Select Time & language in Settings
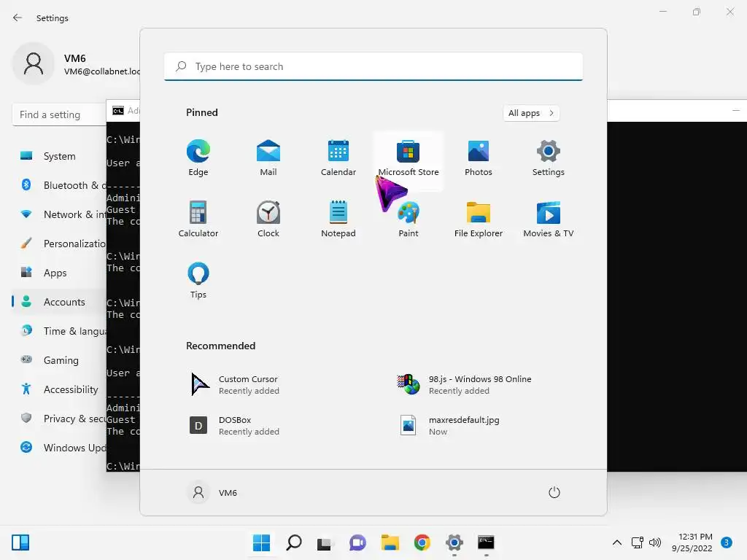 pyautogui.click(x=59, y=331)
